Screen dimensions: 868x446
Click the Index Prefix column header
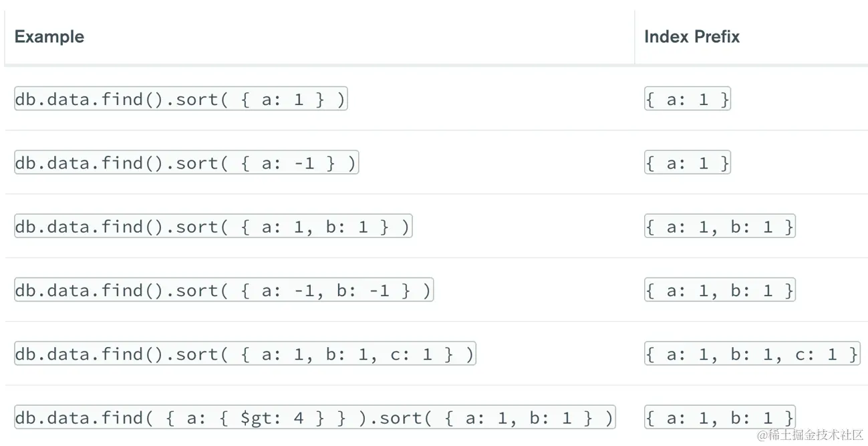[x=692, y=37]
